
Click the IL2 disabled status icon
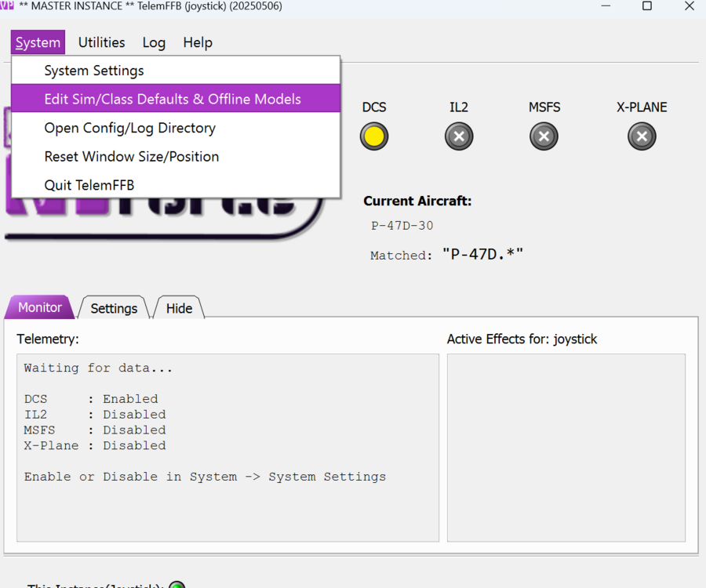459,136
